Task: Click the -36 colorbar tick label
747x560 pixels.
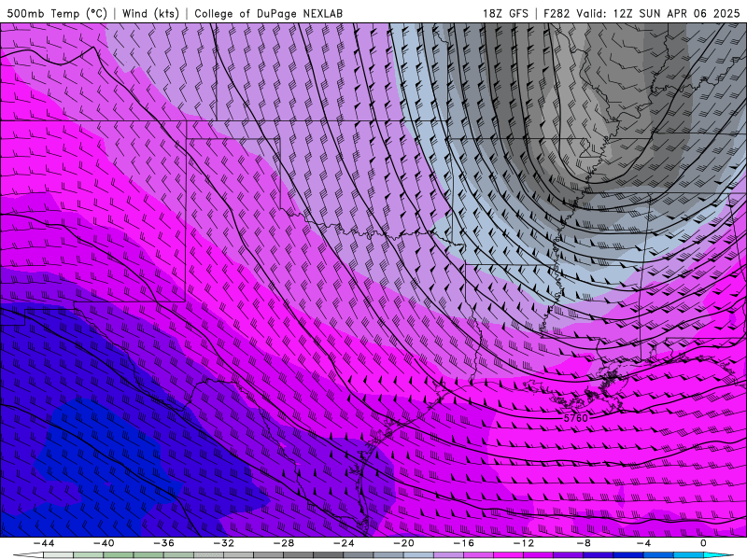Action: pyautogui.click(x=164, y=543)
